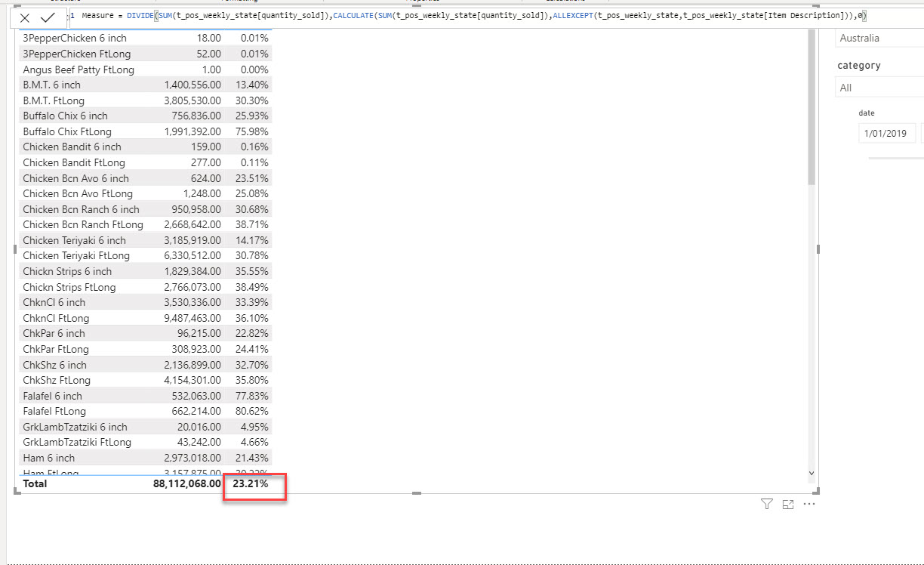Select the Chicken Teriyaki FtLong item
The width and height of the screenshot is (924, 565).
[76, 255]
